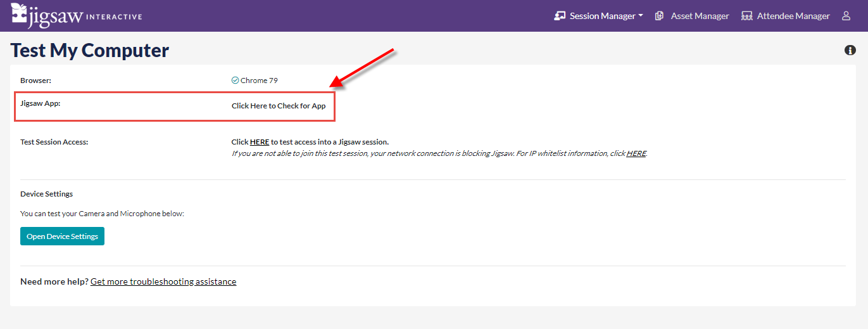Select the Session Manager menu label
The height and width of the screenshot is (329, 868).
click(x=602, y=16)
